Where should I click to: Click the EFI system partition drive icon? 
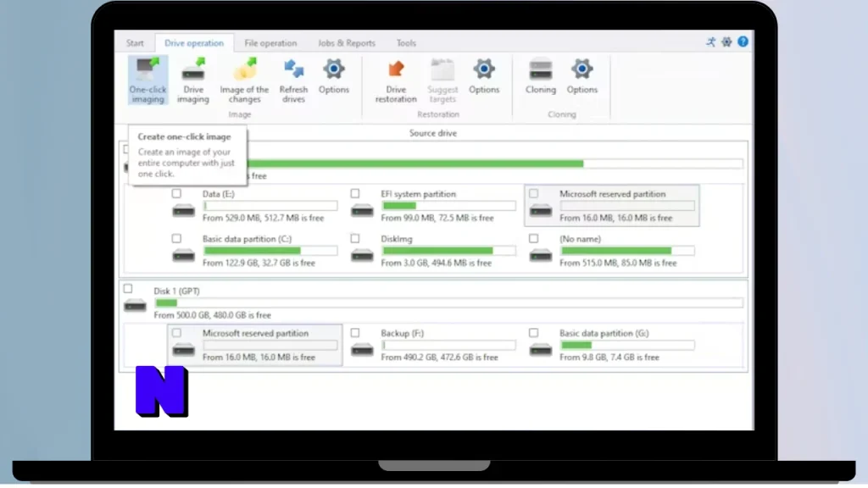pos(362,211)
